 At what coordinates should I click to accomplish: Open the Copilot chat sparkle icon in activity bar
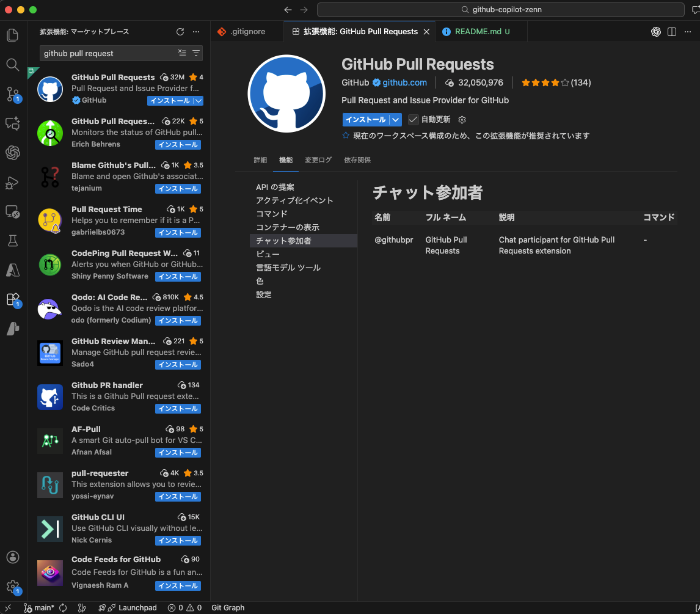coord(13,123)
